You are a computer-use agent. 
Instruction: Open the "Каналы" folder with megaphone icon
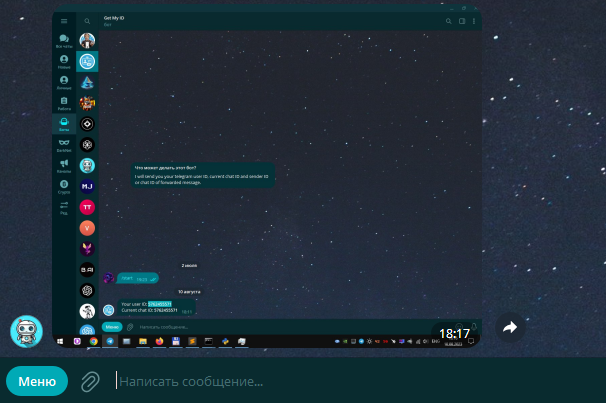[x=64, y=165]
